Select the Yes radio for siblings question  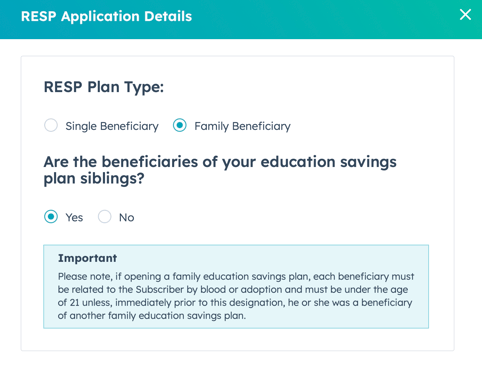coord(51,217)
